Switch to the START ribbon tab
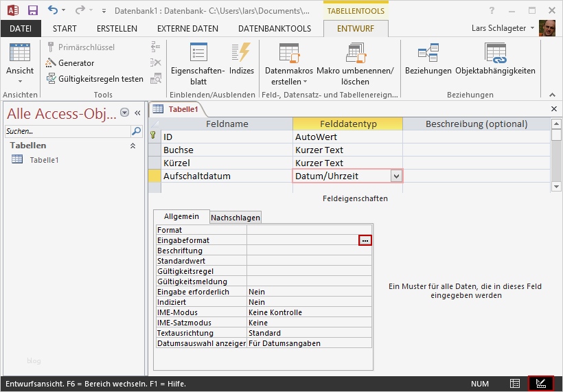This screenshot has height=392, width=563. pyautogui.click(x=65, y=28)
